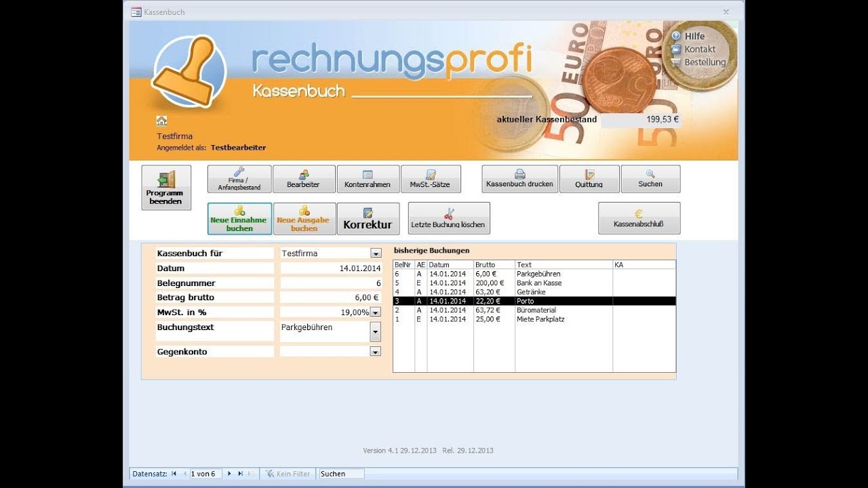Viewport: 868px width, 488px height.
Task: Click the BelNr column header
Action: (x=403, y=265)
